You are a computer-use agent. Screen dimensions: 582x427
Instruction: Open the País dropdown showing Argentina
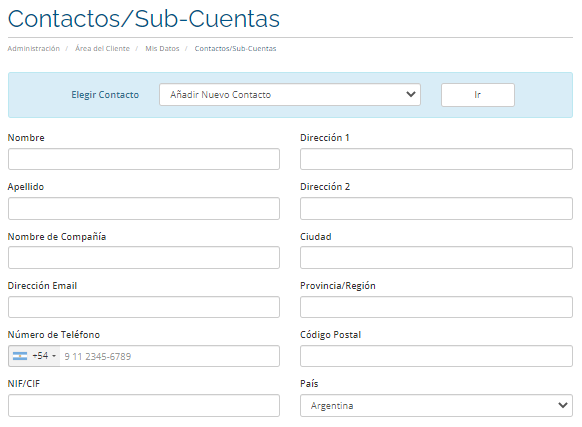click(x=436, y=405)
